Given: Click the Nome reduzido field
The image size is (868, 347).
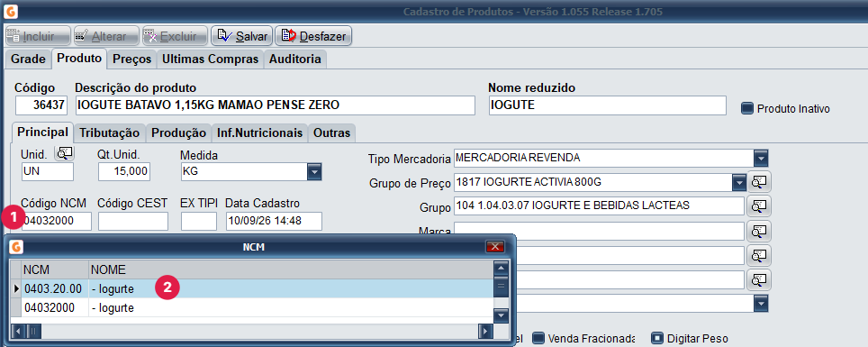Looking at the screenshot, I should click(607, 105).
